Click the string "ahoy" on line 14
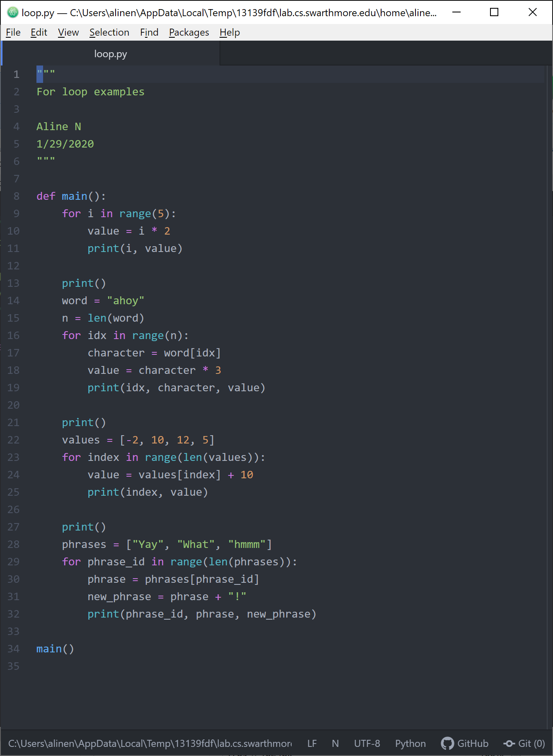Image resolution: width=553 pixels, height=756 pixels. (126, 300)
